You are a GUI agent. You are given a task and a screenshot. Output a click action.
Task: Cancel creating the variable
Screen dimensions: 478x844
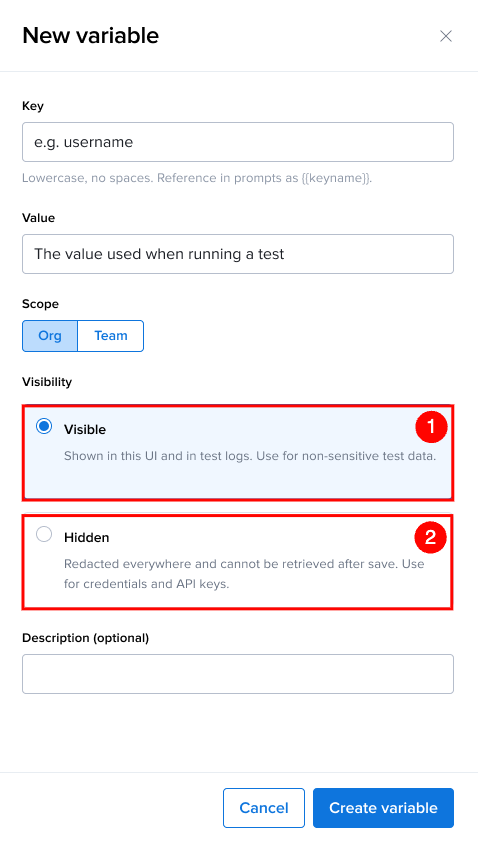coord(264,808)
